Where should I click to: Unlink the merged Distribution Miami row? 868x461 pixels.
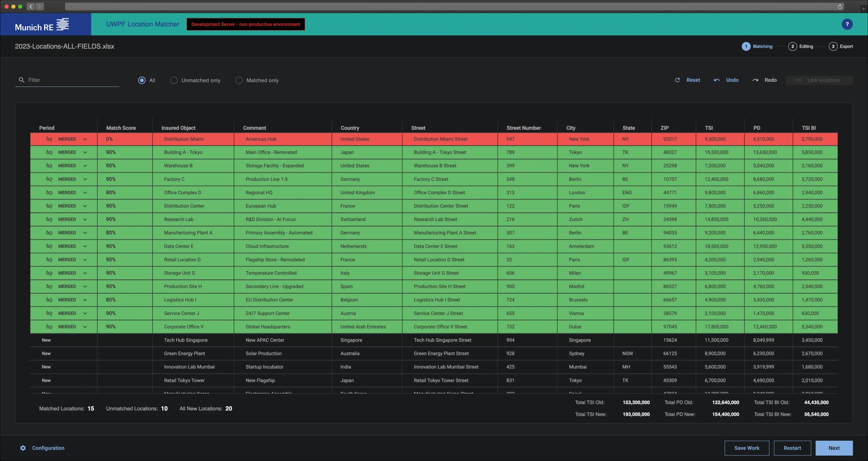click(49, 139)
